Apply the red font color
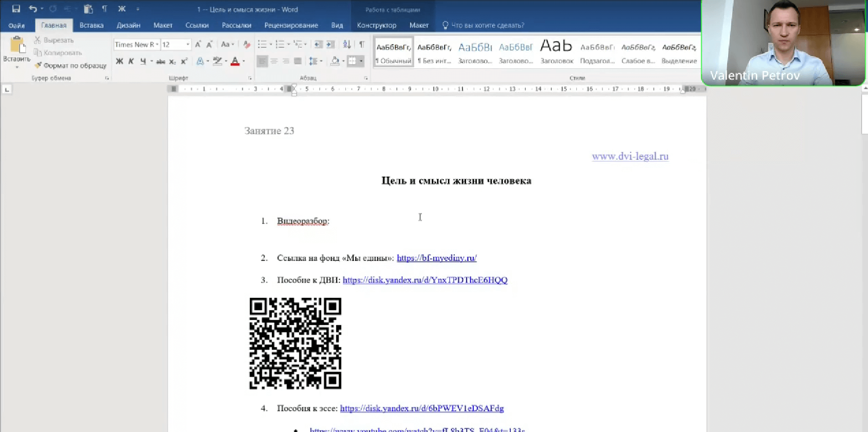The width and height of the screenshot is (868, 432). (235, 61)
